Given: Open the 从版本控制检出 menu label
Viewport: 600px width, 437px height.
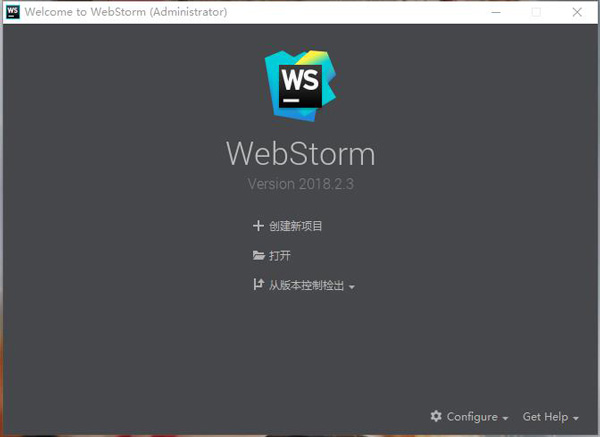Looking at the screenshot, I should click(307, 285).
